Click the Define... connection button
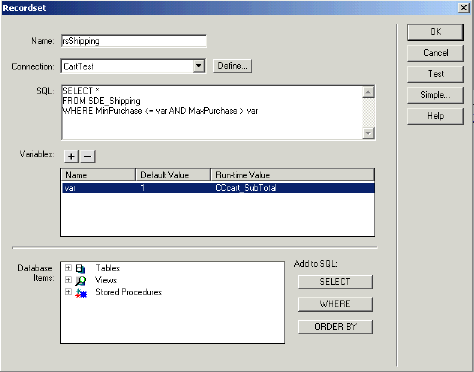Viewport: 474px width, 372px height. click(232, 66)
